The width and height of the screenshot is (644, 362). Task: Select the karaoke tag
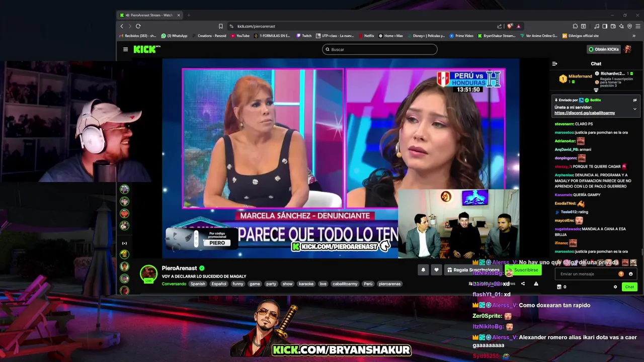(306, 284)
